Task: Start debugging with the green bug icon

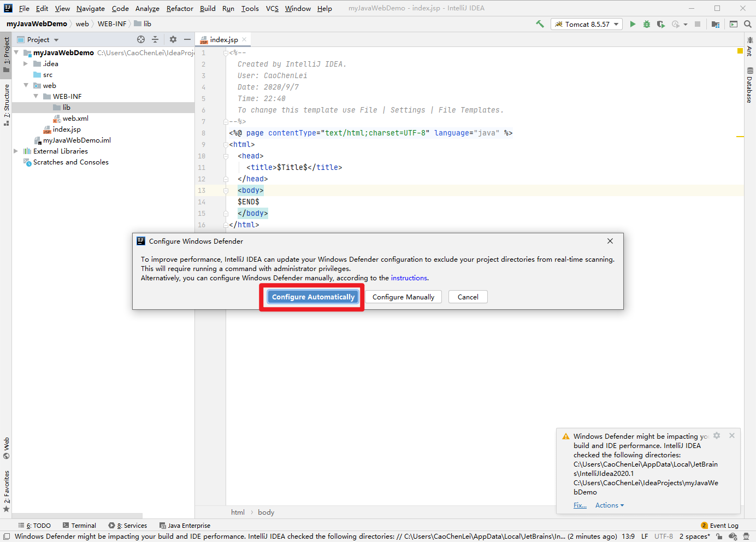Action: pos(647,24)
